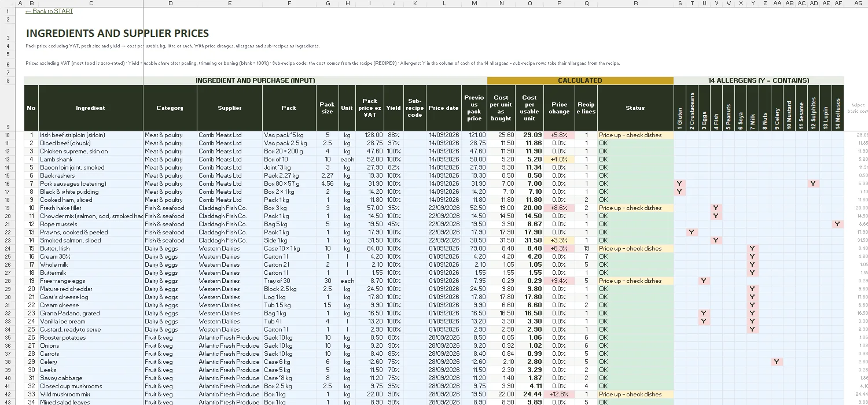Select the Box 20 × 200 g pack cell
Image resolution: width=868 pixels, height=405 pixels.
pos(289,151)
